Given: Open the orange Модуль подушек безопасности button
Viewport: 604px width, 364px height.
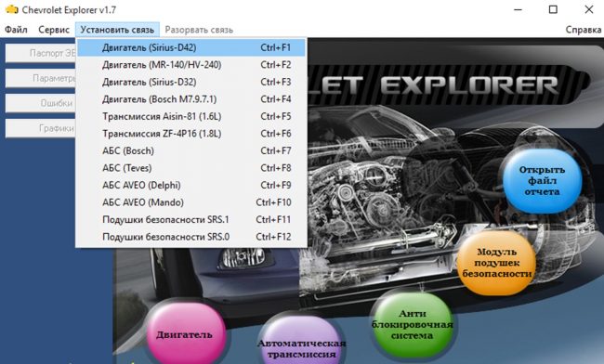Looking at the screenshot, I should pyautogui.click(x=497, y=263).
